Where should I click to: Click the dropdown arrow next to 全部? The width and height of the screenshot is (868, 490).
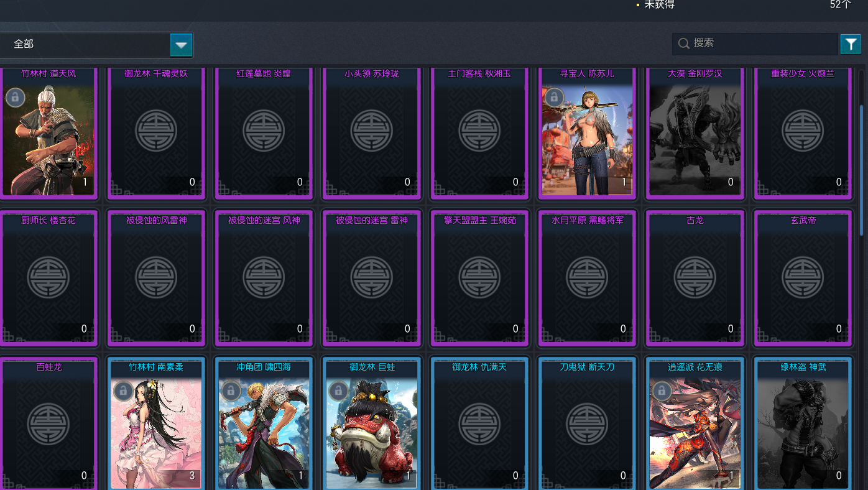pyautogui.click(x=182, y=45)
